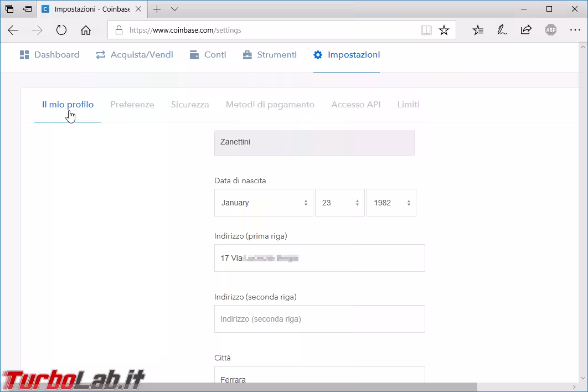Open a new tab with plus button

coord(157,9)
